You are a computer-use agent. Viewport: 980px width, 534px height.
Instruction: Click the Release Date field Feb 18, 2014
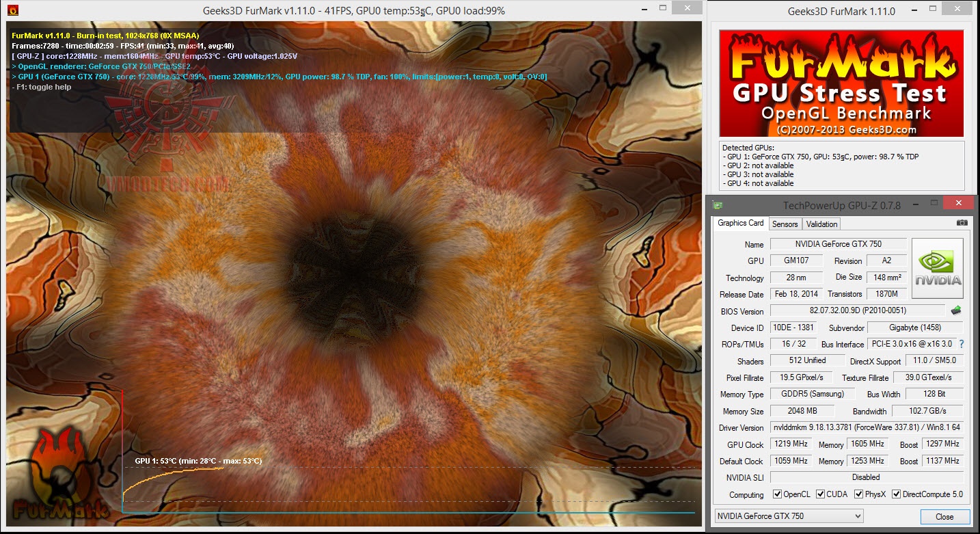click(796, 293)
